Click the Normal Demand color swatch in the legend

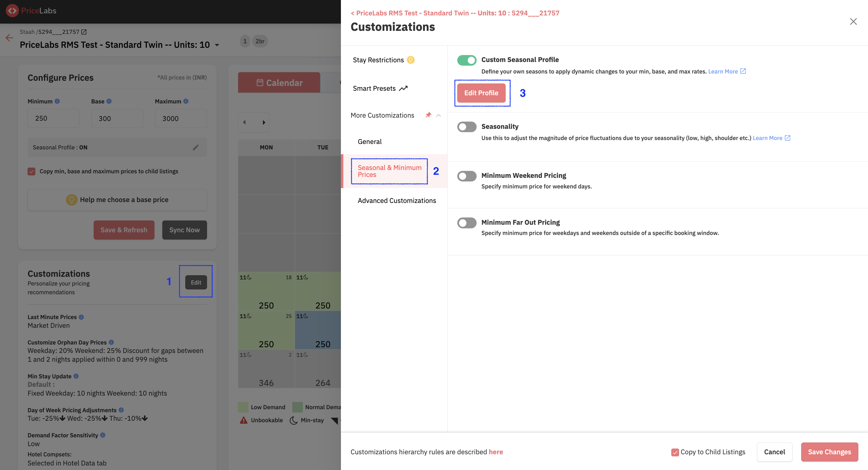click(x=297, y=407)
